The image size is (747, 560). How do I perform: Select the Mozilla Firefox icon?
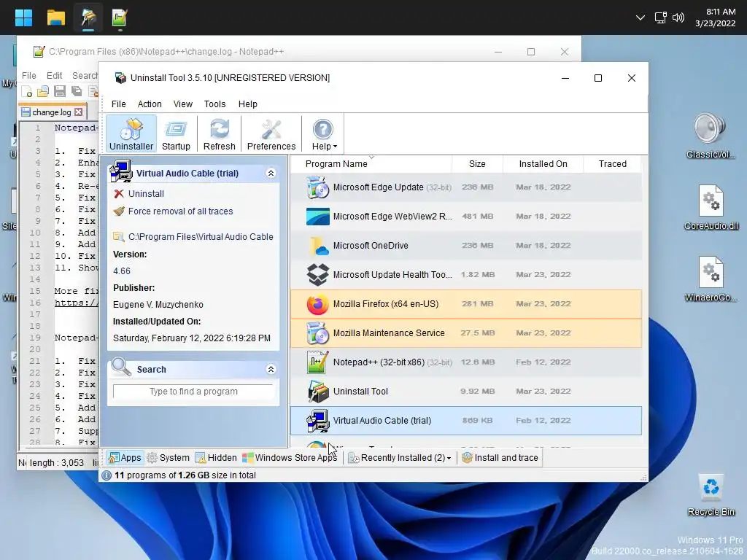[318, 304]
